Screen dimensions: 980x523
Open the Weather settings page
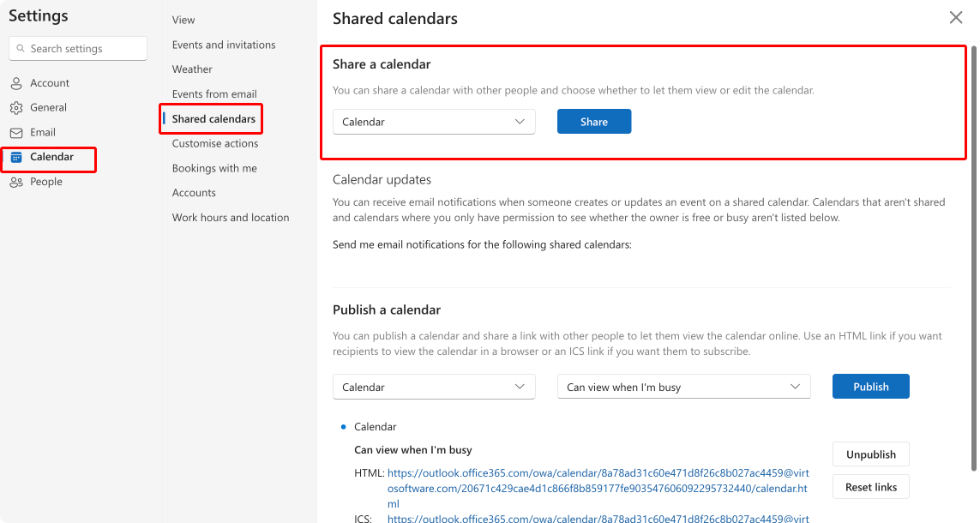(x=192, y=69)
